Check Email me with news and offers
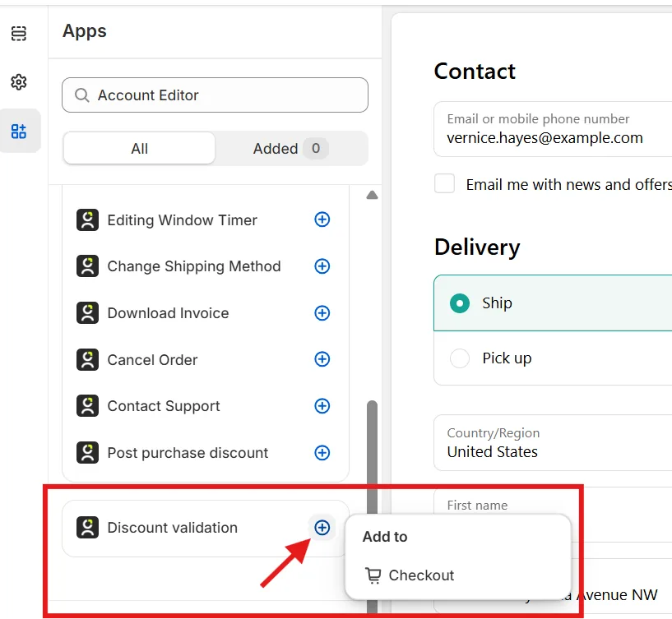The width and height of the screenshot is (672, 619). click(x=444, y=184)
